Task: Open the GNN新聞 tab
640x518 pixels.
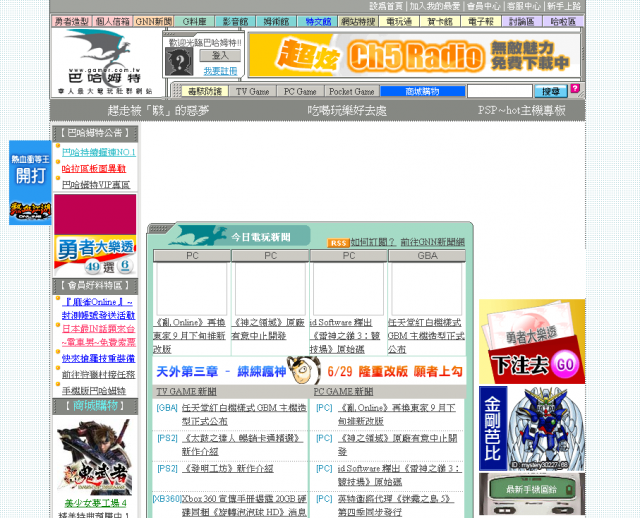Action: [x=153, y=22]
